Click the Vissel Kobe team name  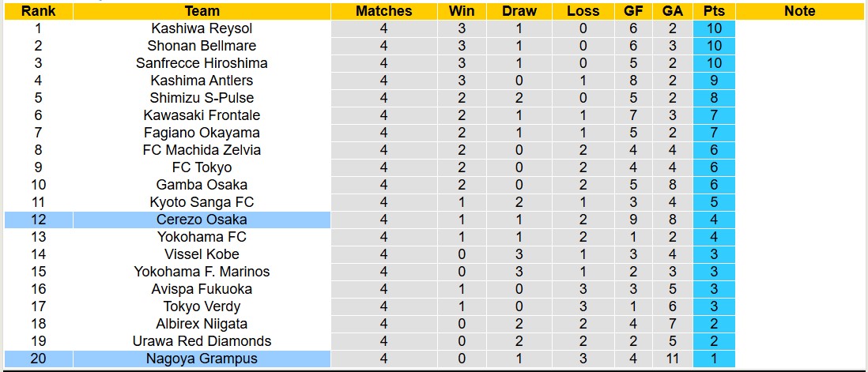202,254
